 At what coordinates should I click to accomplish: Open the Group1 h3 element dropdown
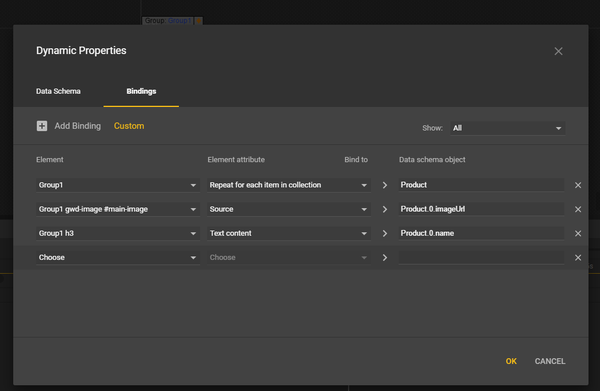[117, 233]
